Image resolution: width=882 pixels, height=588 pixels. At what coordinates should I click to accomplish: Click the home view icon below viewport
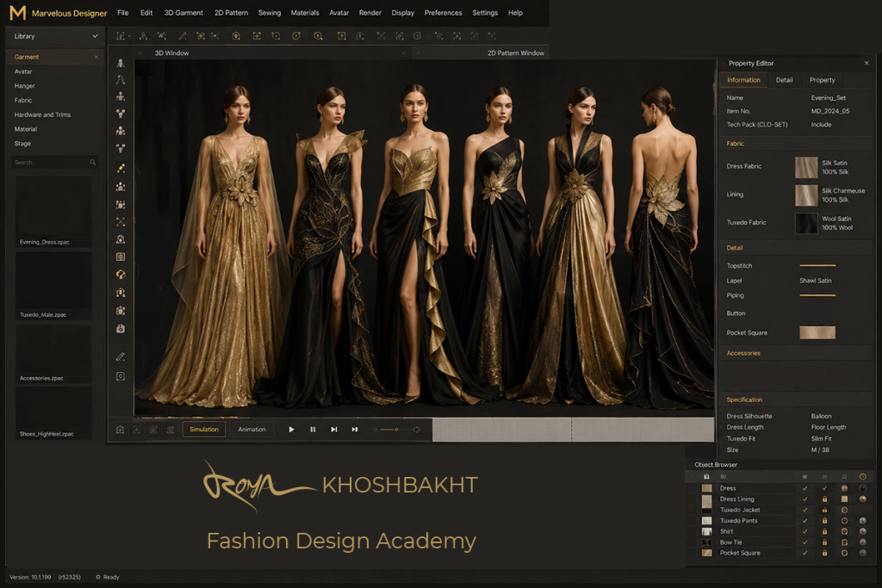click(120, 430)
